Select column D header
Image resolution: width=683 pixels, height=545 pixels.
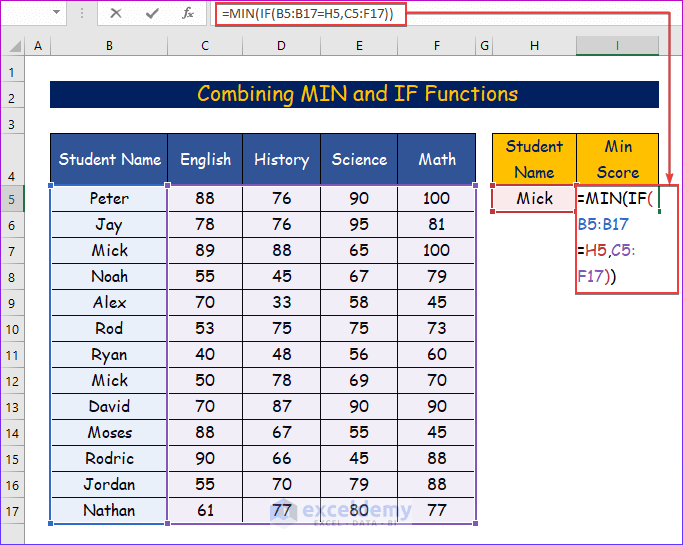pyautogui.click(x=281, y=46)
